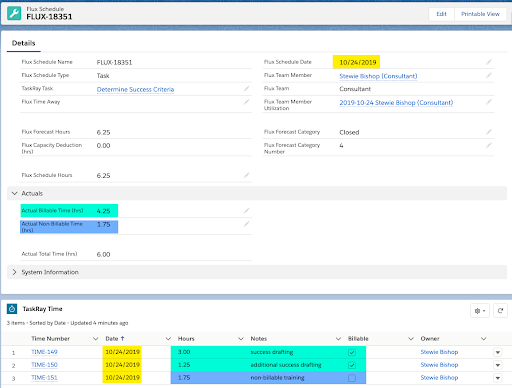Image resolution: width=512 pixels, height=388 pixels.
Task: Click the Notes column header
Action: [259, 339]
